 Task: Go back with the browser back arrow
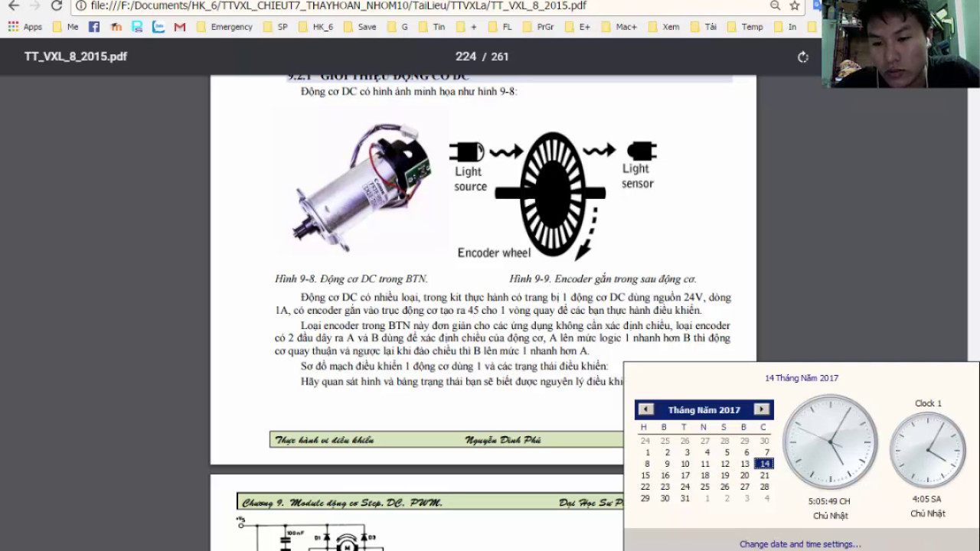[x=13, y=6]
